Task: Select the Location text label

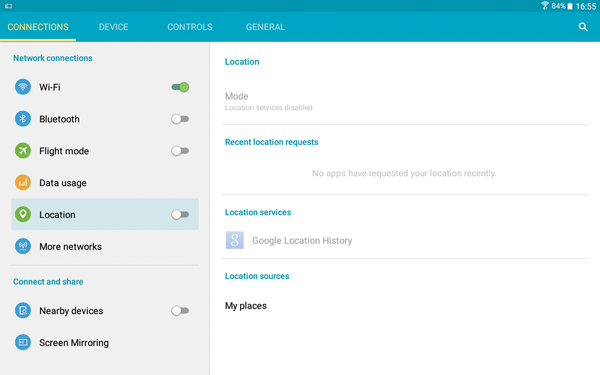Action: (57, 215)
